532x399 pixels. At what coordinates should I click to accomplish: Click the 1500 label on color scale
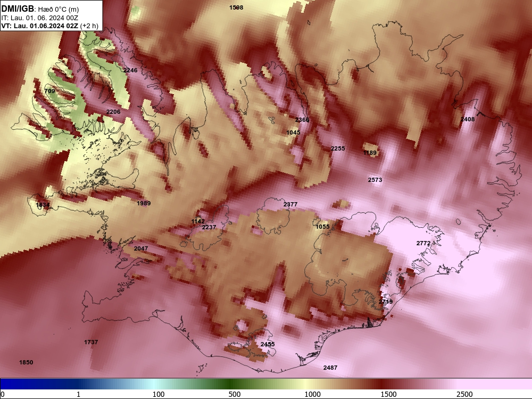[x=388, y=394]
